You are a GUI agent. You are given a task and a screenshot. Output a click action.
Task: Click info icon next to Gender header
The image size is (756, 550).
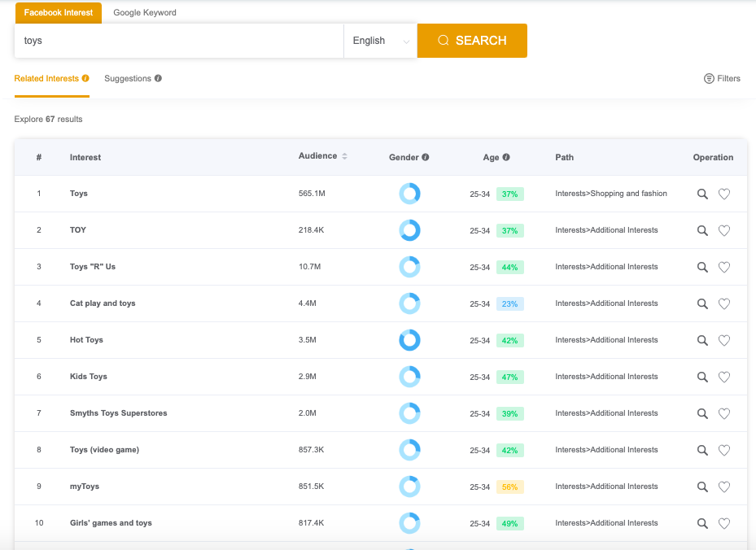click(426, 157)
